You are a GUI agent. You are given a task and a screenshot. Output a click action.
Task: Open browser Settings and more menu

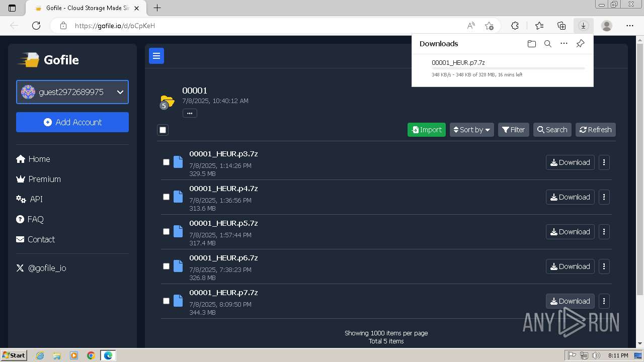pos(630,26)
